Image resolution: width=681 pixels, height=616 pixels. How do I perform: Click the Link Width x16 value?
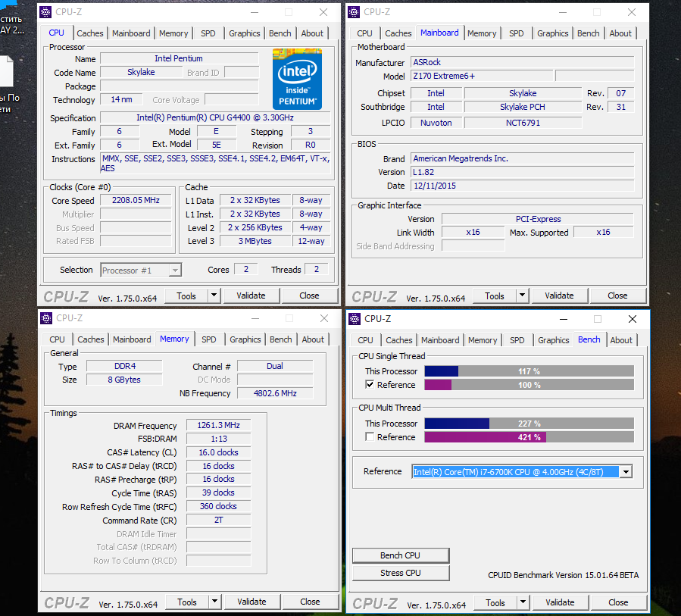tap(473, 232)
